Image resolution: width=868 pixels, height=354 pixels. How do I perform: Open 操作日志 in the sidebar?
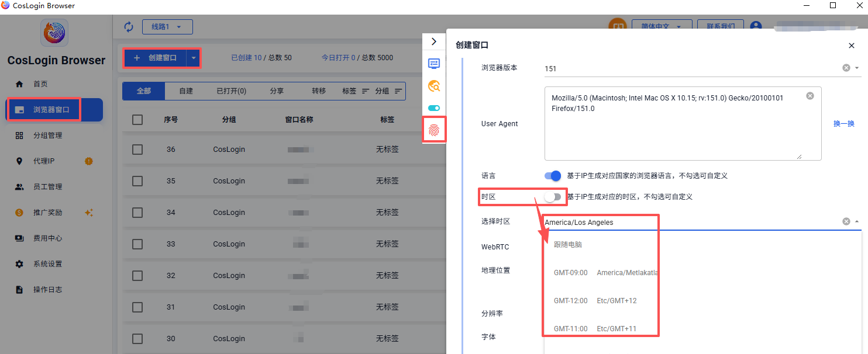[54, 290]
